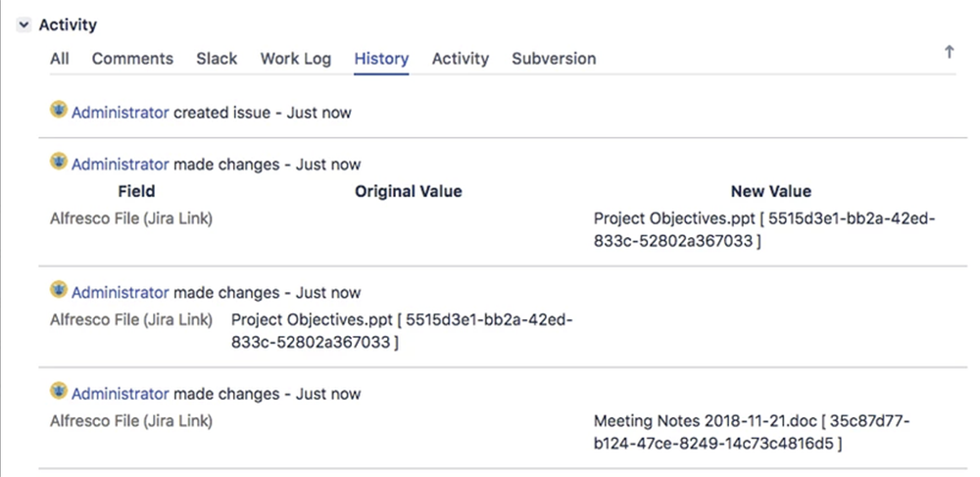Select the Slack tab
This screenshot has height=477, width=980.
[x=217, y=59]
